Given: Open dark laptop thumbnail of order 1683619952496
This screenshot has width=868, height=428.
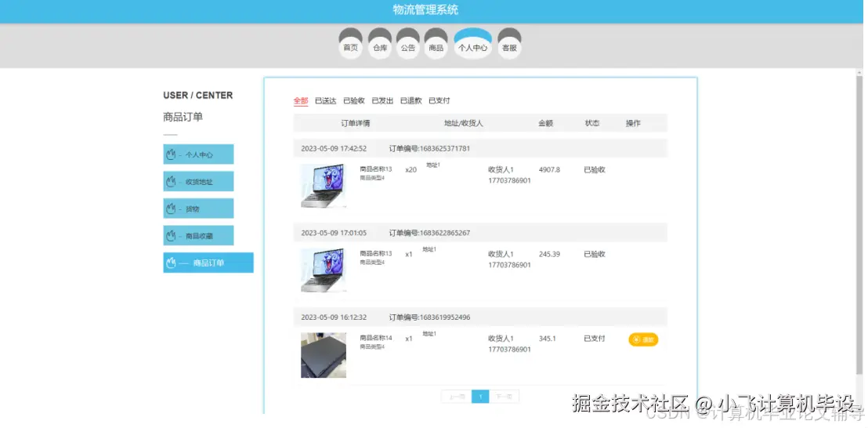Looking at the screenshot, I should (x=324, y=355).
